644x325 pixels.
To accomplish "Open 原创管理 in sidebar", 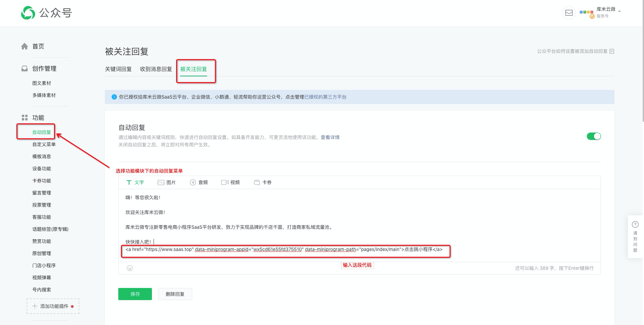I will [42, 253].
